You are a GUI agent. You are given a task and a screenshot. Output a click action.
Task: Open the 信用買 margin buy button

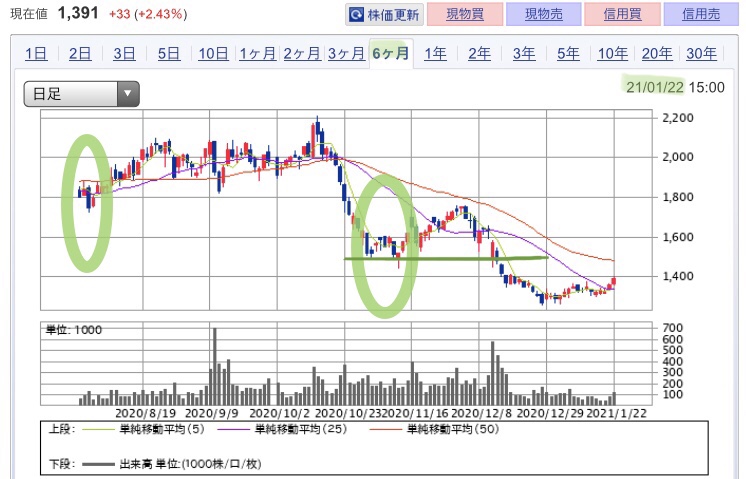click(x=622, y=14)
